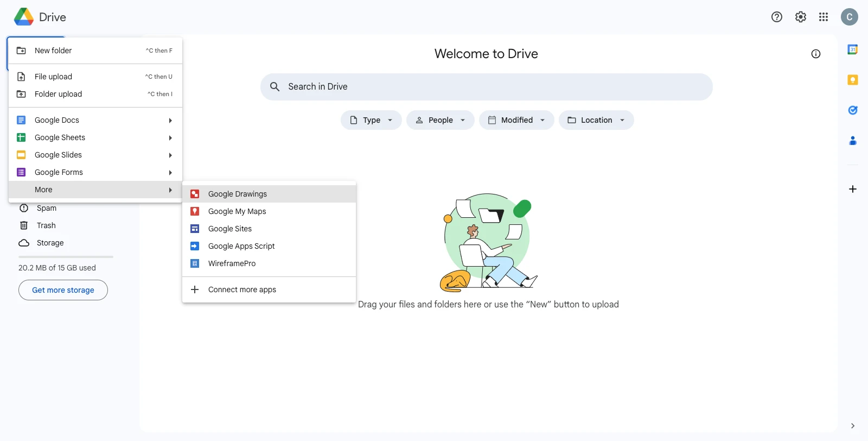
Task: Click the 20.2 MB of 15 GB used text
Action: 57,268
